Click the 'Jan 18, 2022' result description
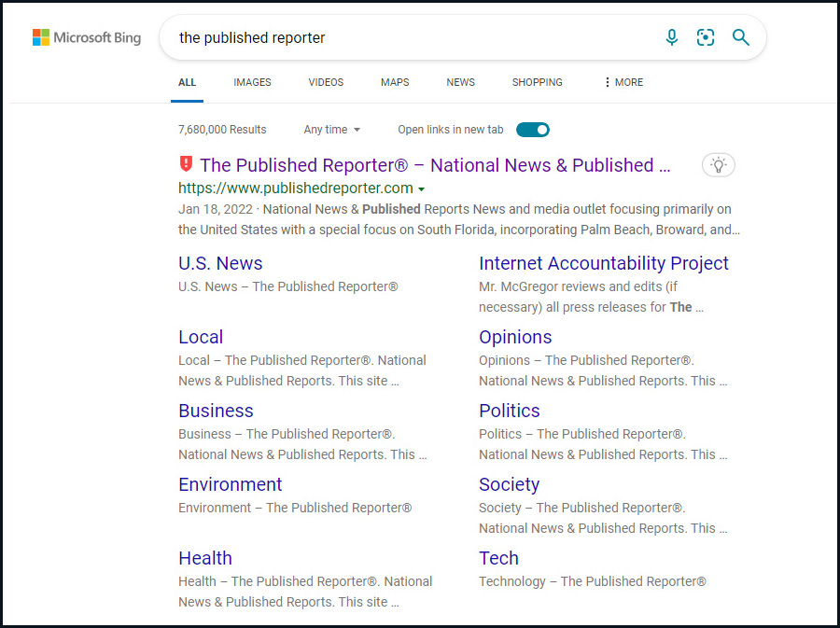 tap(459, 219)
